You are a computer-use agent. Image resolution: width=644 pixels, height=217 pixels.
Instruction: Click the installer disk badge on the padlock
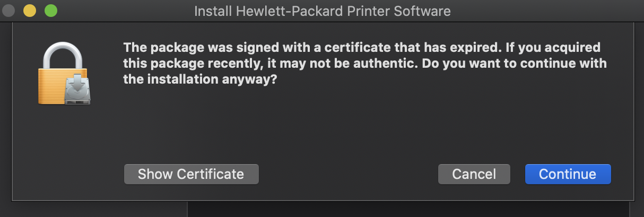tap(77, 89)
